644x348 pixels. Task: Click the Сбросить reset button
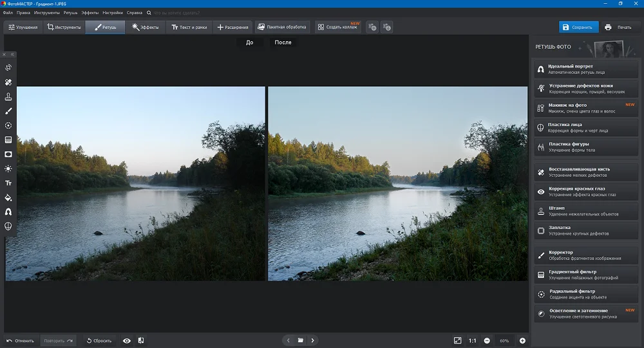99,341
